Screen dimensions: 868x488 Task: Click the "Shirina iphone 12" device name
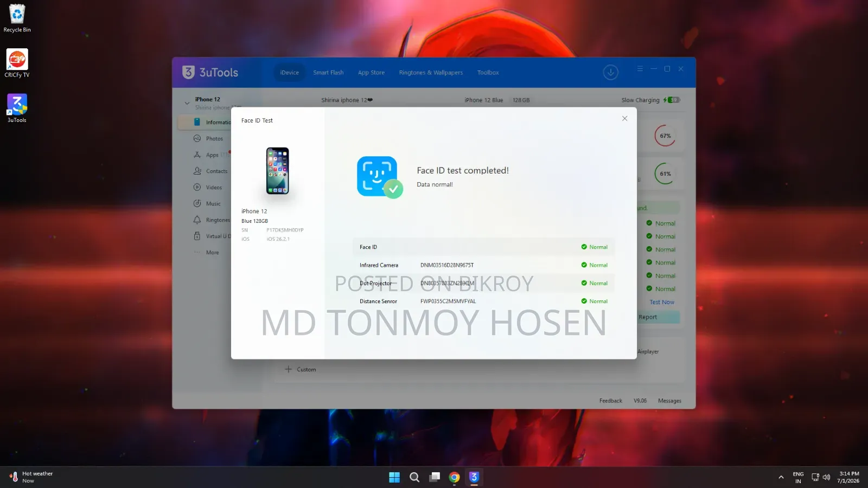[x=347, y=100]
